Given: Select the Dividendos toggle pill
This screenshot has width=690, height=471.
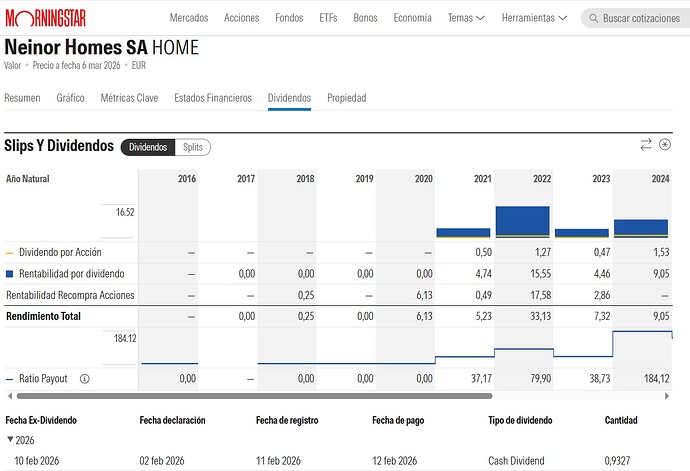Looking at the screenshot, I should pyautogui.click(x=148, y=147).
